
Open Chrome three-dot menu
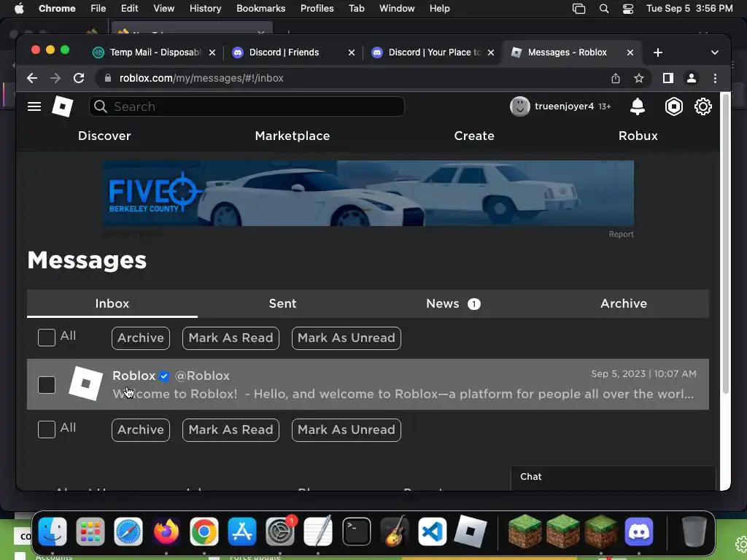pos(715,78)
